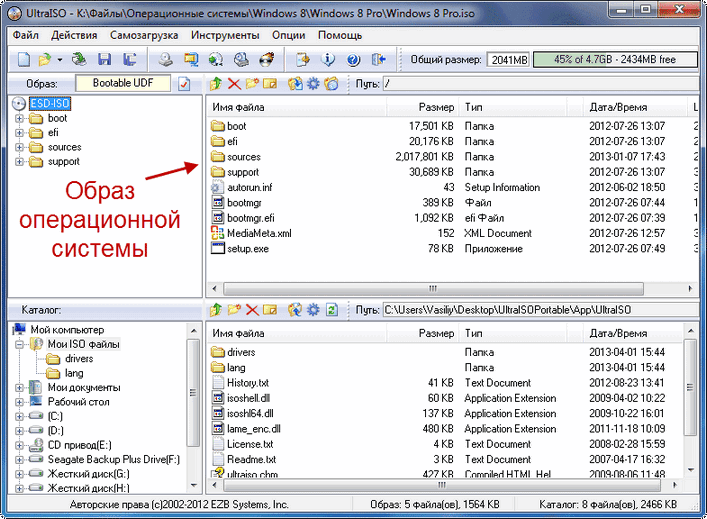Click the capacity bar 45% of 4.7GB
This screenshot has height=519, width=707.
pyautogui.click(x=615, y=60)
